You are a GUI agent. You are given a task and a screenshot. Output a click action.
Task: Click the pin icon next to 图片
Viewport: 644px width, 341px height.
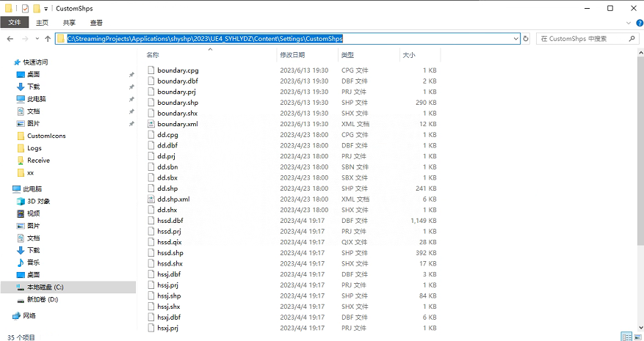[131, 123]
